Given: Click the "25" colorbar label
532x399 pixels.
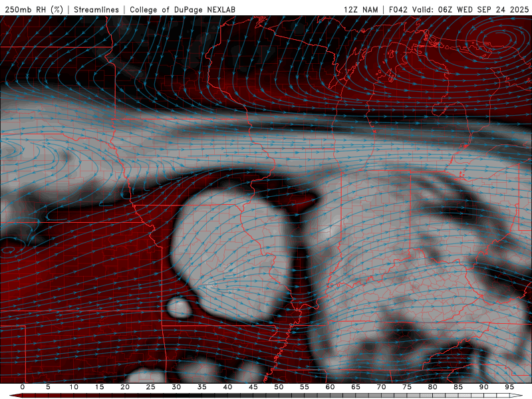Looking at the screenshot, I should click(151, 387).
